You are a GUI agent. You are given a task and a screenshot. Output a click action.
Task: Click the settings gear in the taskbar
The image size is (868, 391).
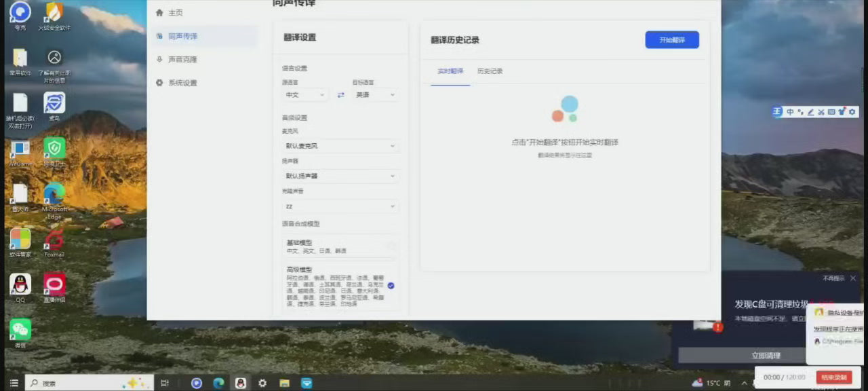click(x=262, y=383)
